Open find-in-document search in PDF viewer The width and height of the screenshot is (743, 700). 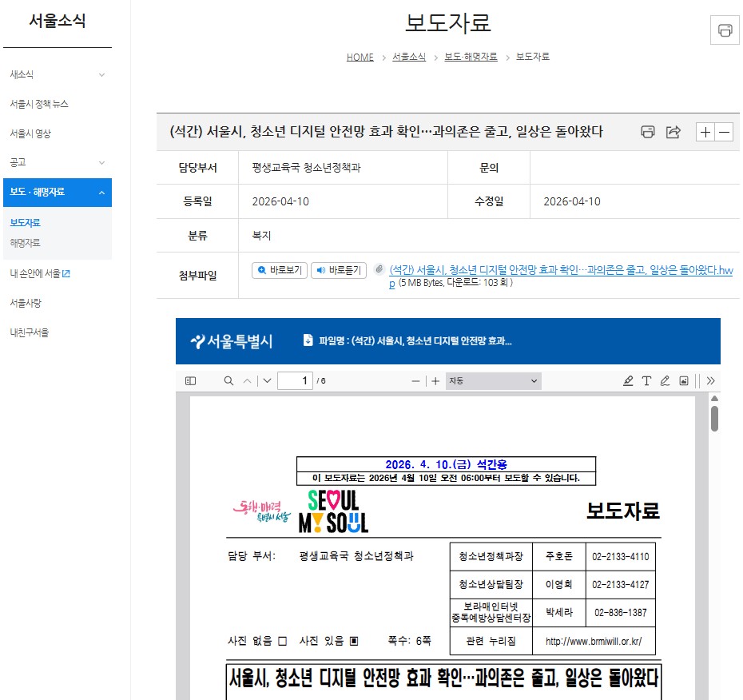228,381
